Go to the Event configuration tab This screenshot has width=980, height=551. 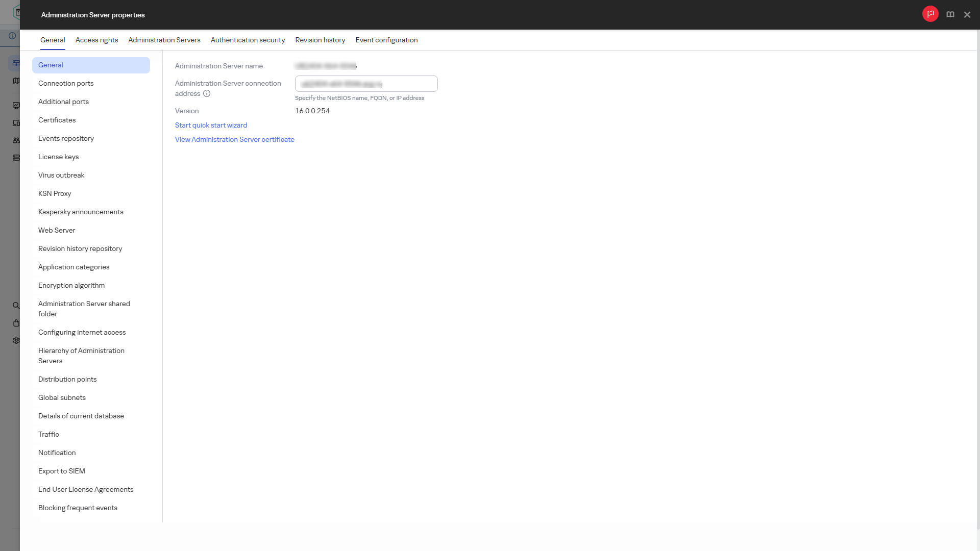[386, 40]
